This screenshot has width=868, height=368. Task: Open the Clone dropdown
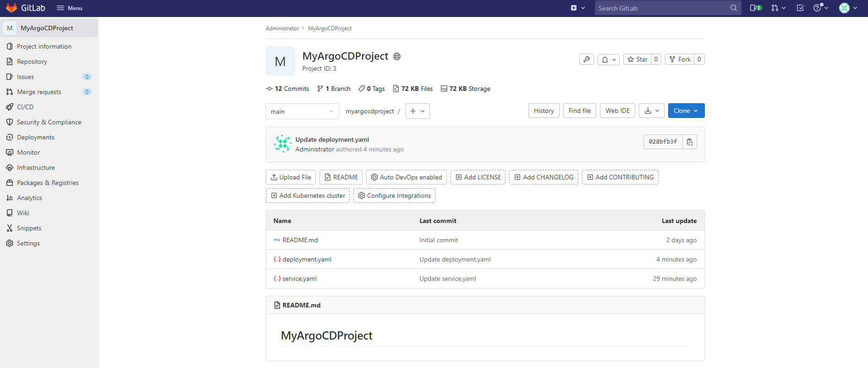pyautogui.click(x=686, y=111)
